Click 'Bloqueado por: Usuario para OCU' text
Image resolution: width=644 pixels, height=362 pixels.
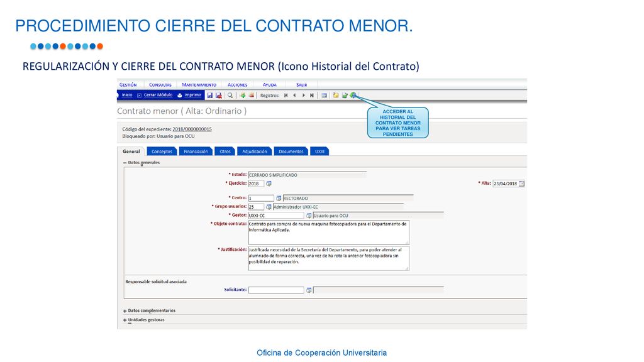(x=158, y=136)
